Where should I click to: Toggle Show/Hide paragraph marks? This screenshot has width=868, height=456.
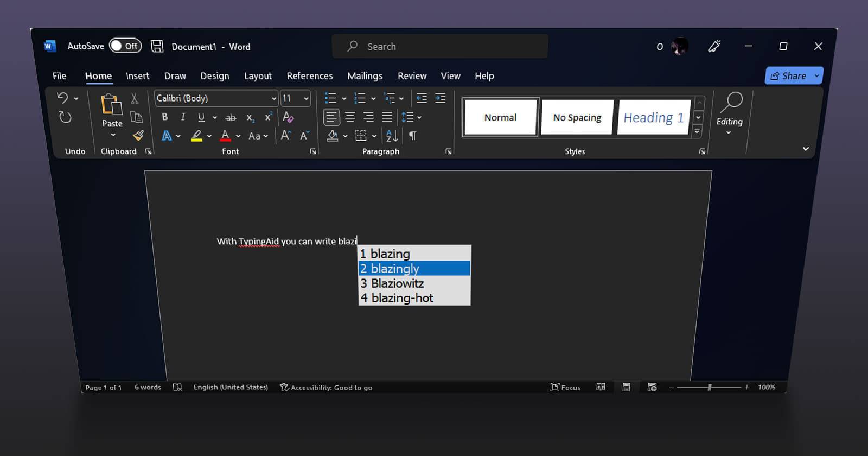413,136
